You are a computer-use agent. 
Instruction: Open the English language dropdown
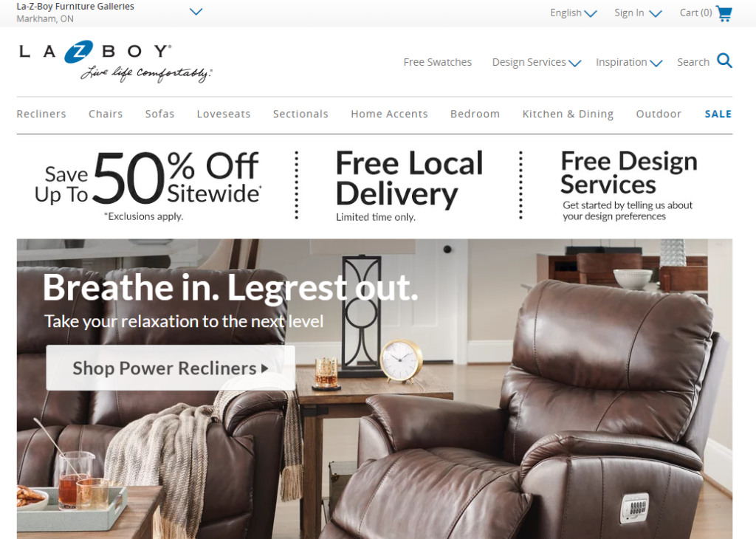coord(573,13)
